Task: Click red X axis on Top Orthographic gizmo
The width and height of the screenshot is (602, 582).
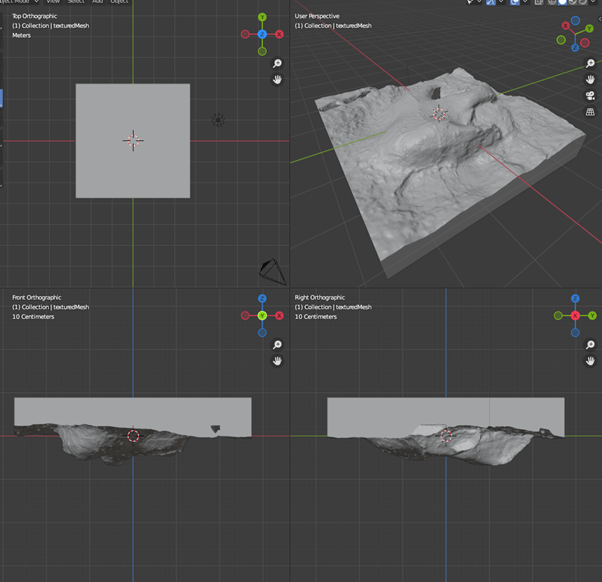Action: pyautogui.click(x=279, y=34)
